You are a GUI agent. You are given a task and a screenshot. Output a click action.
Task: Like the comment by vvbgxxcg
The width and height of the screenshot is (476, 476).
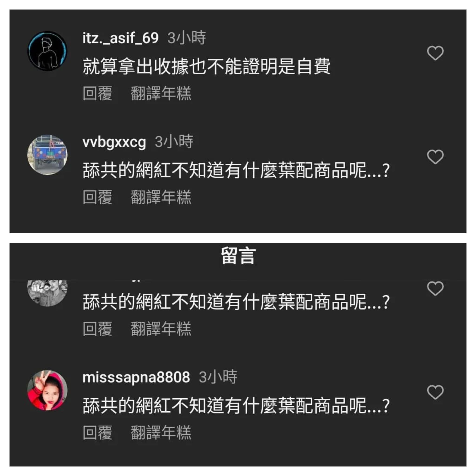pos(435,157)
